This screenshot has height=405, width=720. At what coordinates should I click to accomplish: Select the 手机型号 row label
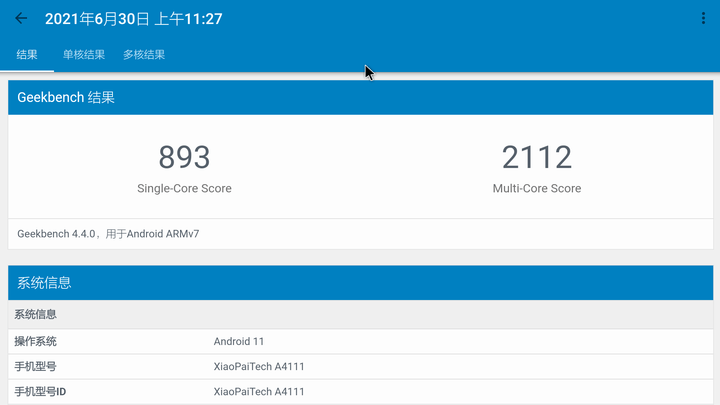coord(36,366)
